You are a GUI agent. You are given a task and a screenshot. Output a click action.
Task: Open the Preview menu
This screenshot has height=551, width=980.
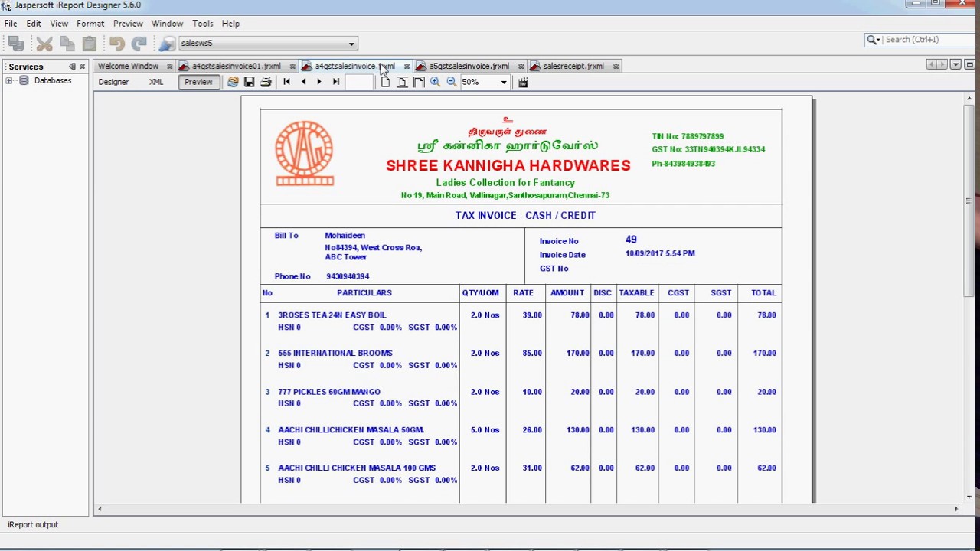coord(128,24)
